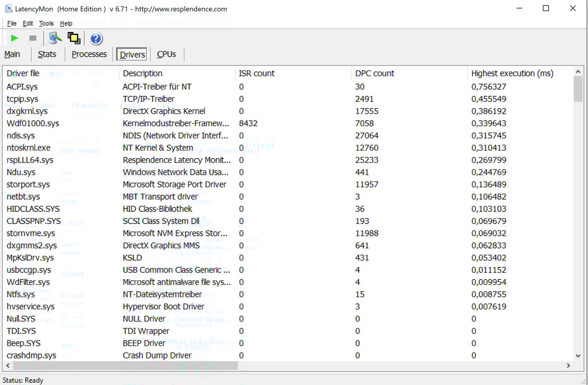The height and width of the screenshot is (385, 588).
Task: Select the TDI.SYS driver row
Action: tap(289, 331)
